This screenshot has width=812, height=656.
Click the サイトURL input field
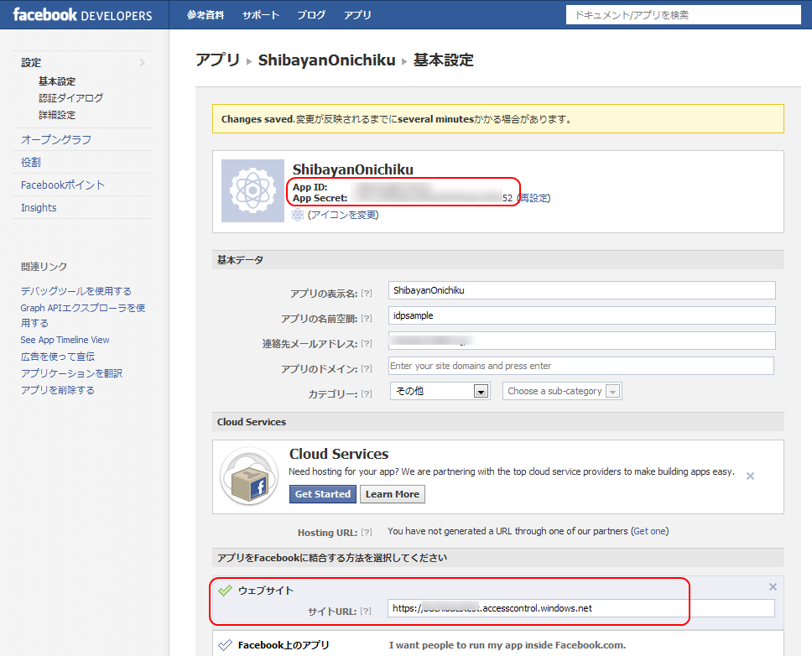[x=581, y=608]
